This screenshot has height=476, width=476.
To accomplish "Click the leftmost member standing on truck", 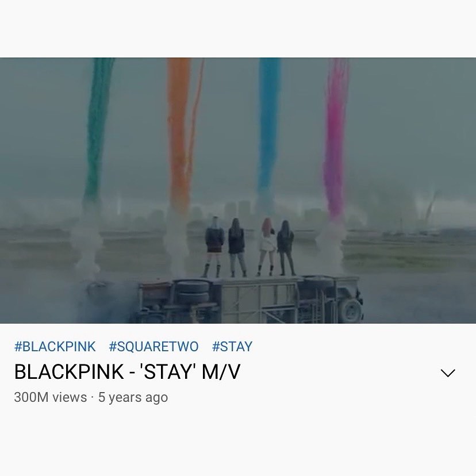I will coord(214,247).
